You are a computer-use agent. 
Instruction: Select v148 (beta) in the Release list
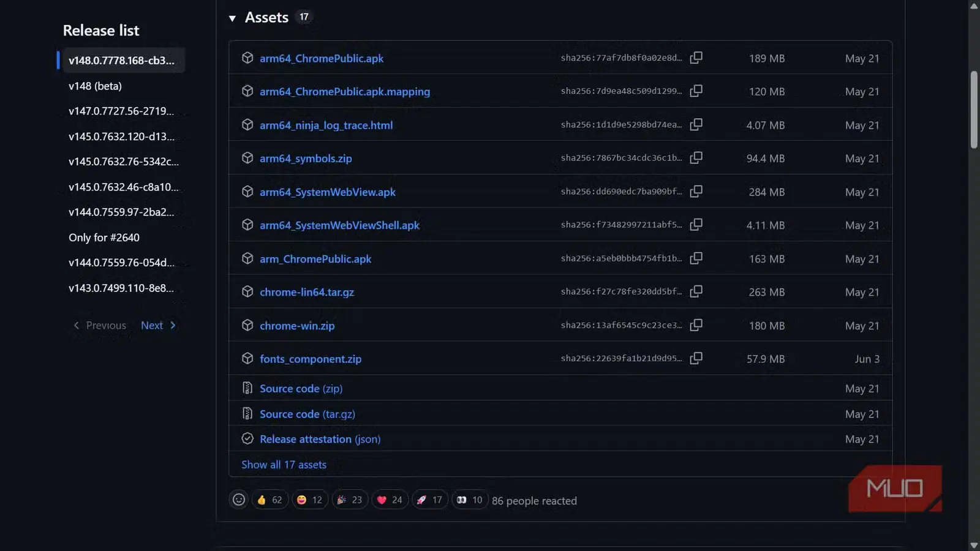95,86
